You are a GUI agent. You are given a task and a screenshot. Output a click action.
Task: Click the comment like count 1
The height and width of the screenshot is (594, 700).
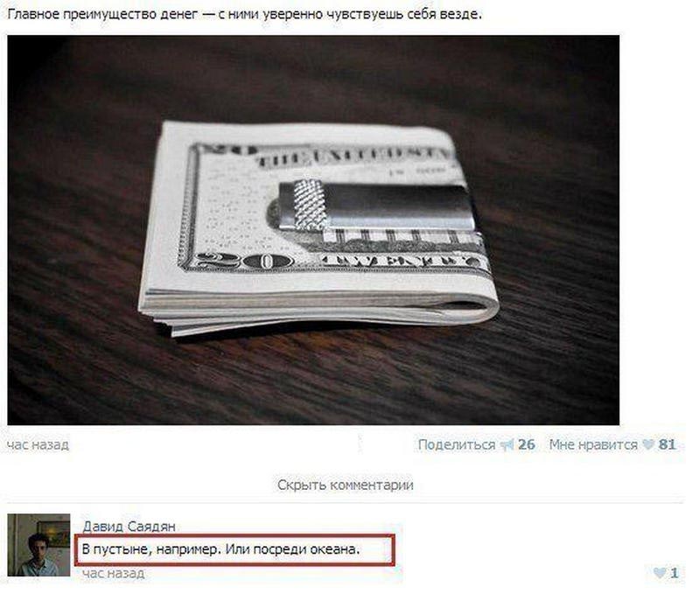[674, 573]
